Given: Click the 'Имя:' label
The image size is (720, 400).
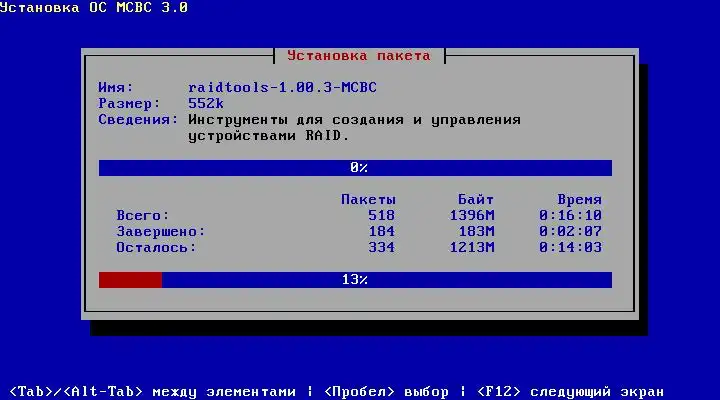Looking at the screenshot, I should (116, 87).
